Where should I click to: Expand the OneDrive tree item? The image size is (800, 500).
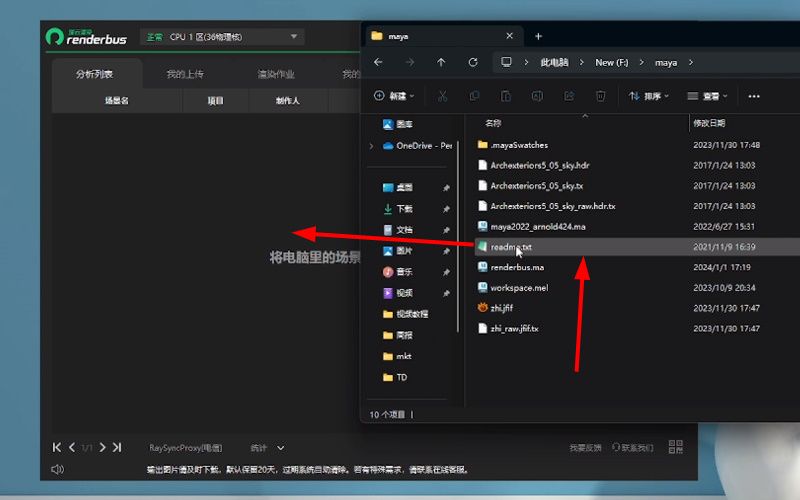372,145
